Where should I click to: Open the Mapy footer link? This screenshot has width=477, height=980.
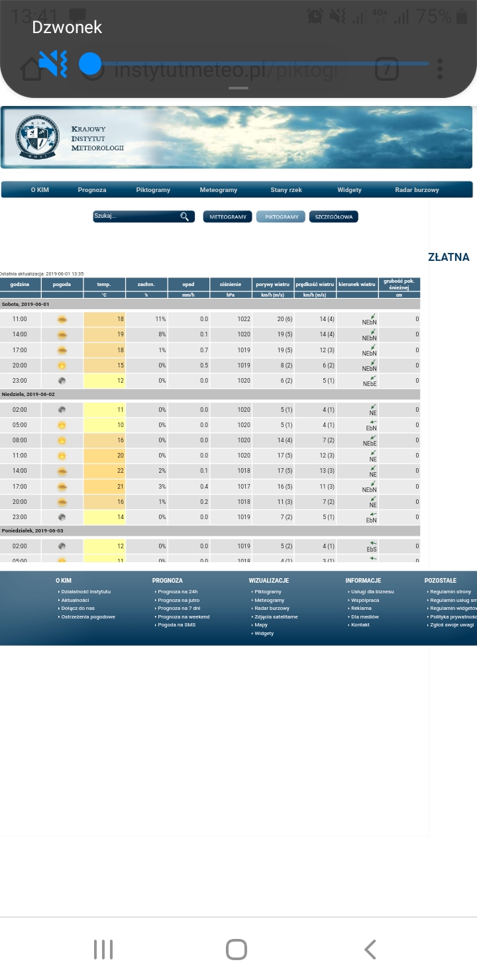(260, 625)
